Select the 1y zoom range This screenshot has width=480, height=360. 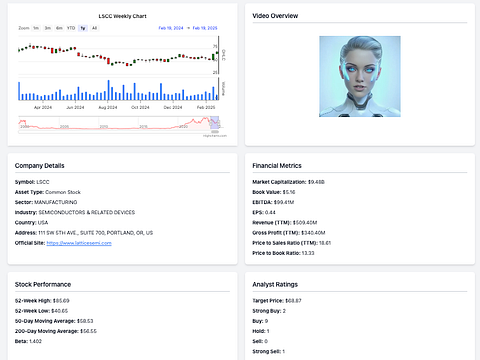coord(83,28)
